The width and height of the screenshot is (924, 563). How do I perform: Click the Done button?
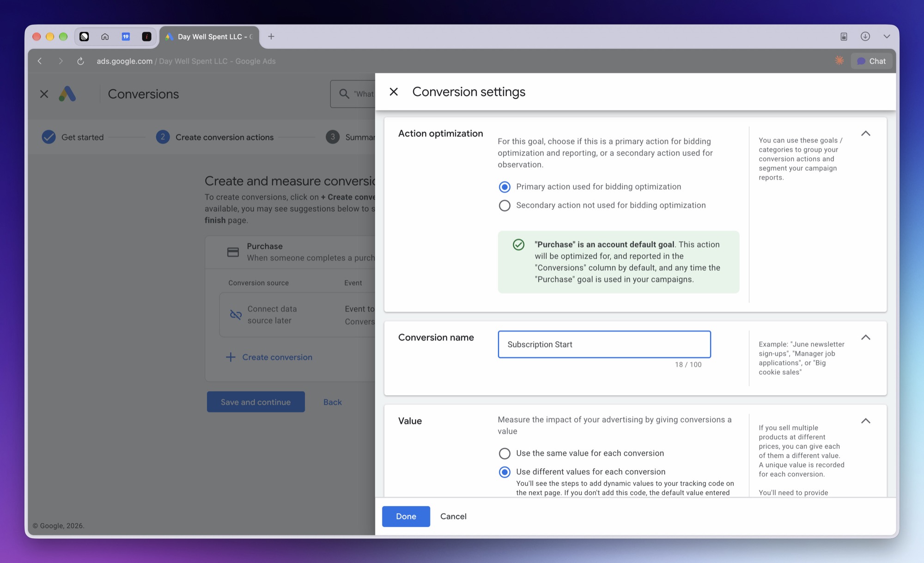point(406,516)
